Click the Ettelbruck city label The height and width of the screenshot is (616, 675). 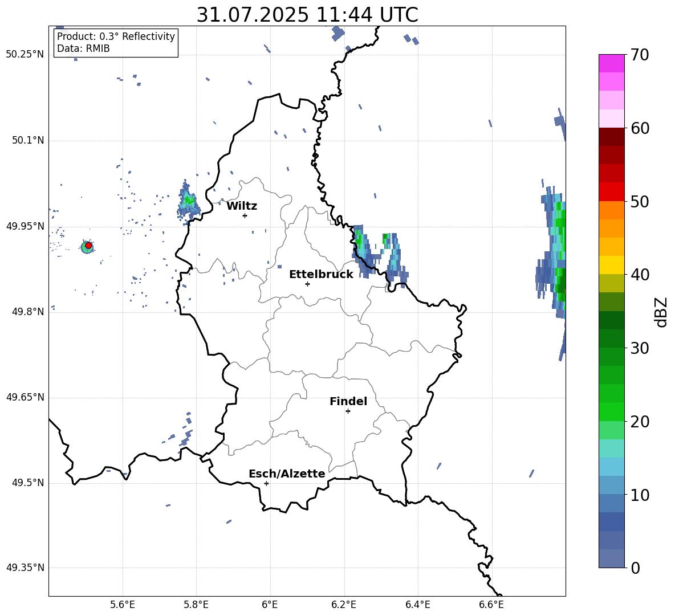pyautogui.click(x=321, y=275)
